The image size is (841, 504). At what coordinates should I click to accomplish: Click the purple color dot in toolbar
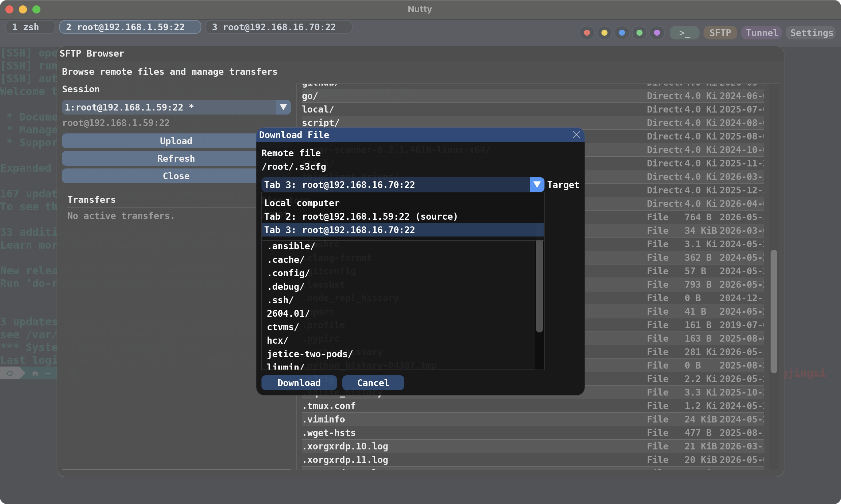(657, 33)
